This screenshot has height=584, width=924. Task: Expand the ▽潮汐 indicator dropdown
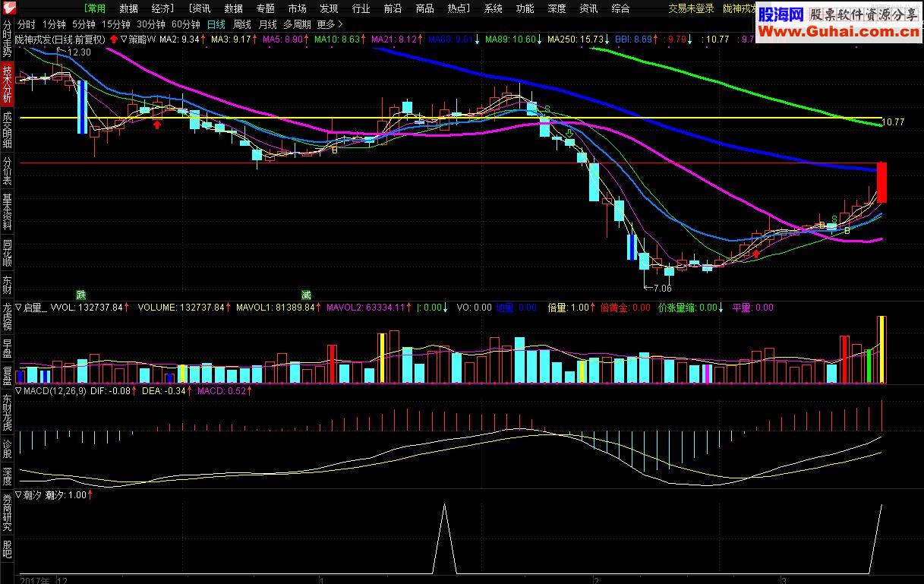pos(28,495)
